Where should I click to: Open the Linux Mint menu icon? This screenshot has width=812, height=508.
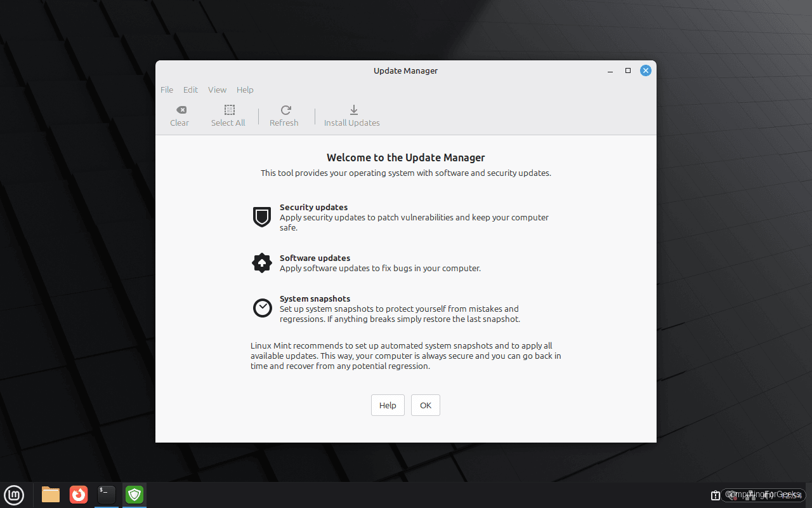tap(14, 495)
